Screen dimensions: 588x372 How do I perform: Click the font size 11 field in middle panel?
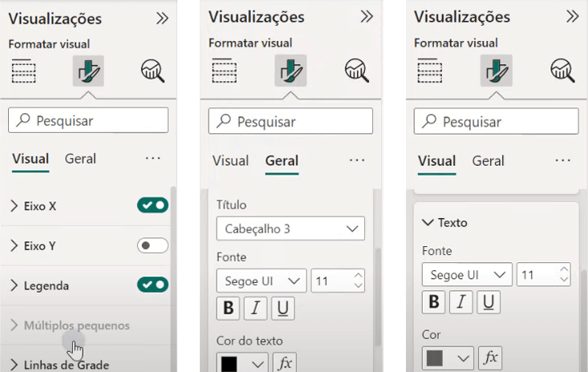point(338,281)
